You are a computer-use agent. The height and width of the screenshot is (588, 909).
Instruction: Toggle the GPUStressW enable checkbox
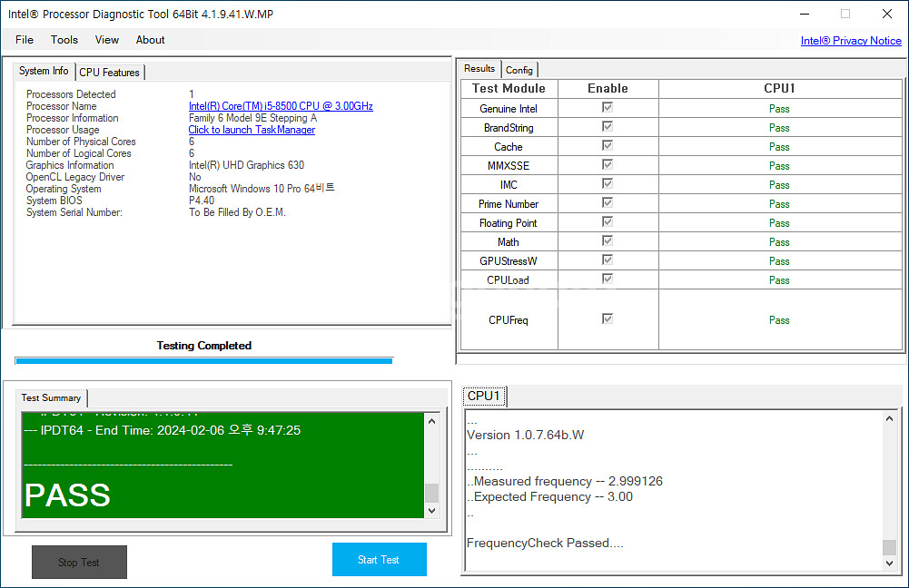607,260
